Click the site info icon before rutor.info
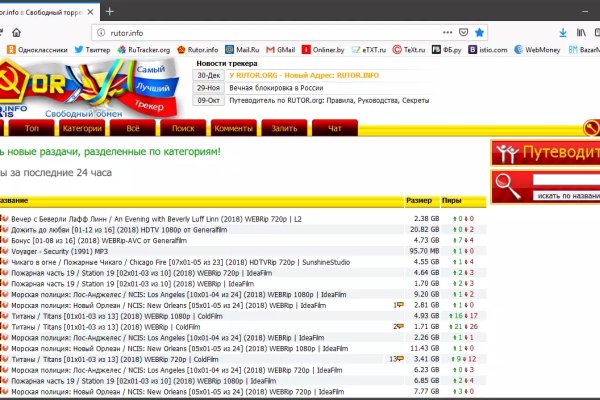 click(x=100, y=31)
